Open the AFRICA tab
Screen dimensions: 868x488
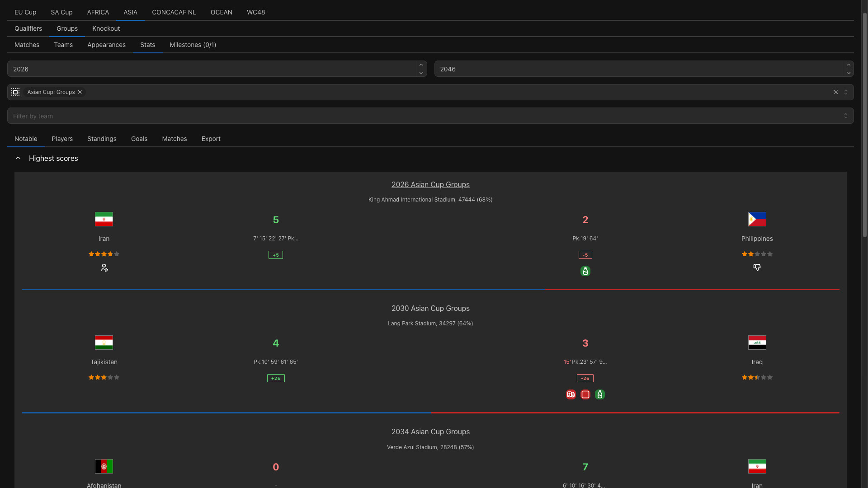[x=98, y=12]
